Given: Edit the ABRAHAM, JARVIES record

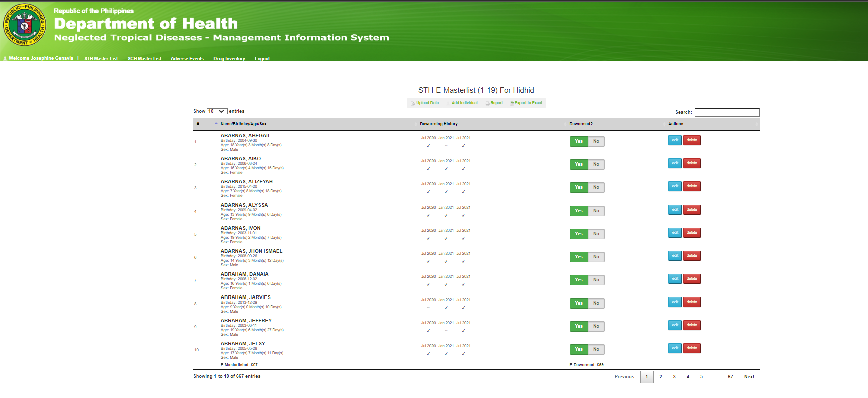Looking at the screenshot, I should [x=675, y=302].
